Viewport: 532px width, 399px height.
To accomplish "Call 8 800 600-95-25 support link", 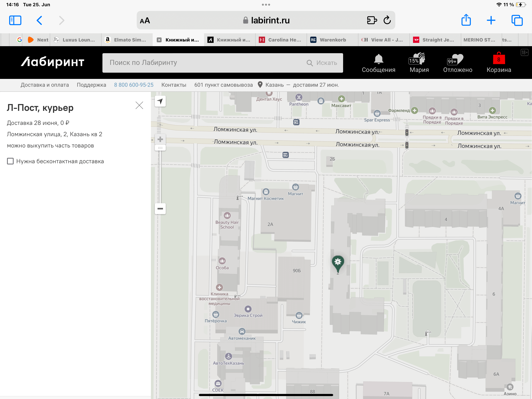I will [x=134, y=85].
